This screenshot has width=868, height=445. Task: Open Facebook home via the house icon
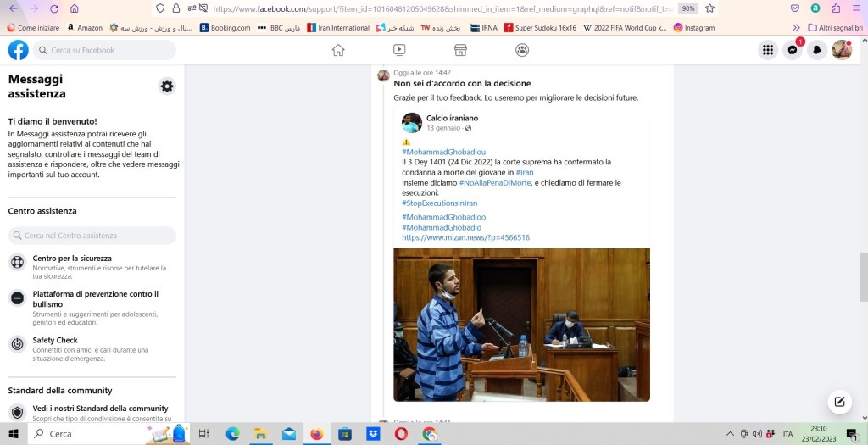coord(338,50)
